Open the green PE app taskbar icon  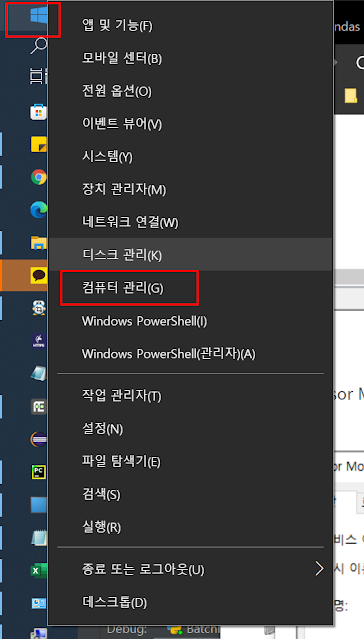tap(39, 407)
